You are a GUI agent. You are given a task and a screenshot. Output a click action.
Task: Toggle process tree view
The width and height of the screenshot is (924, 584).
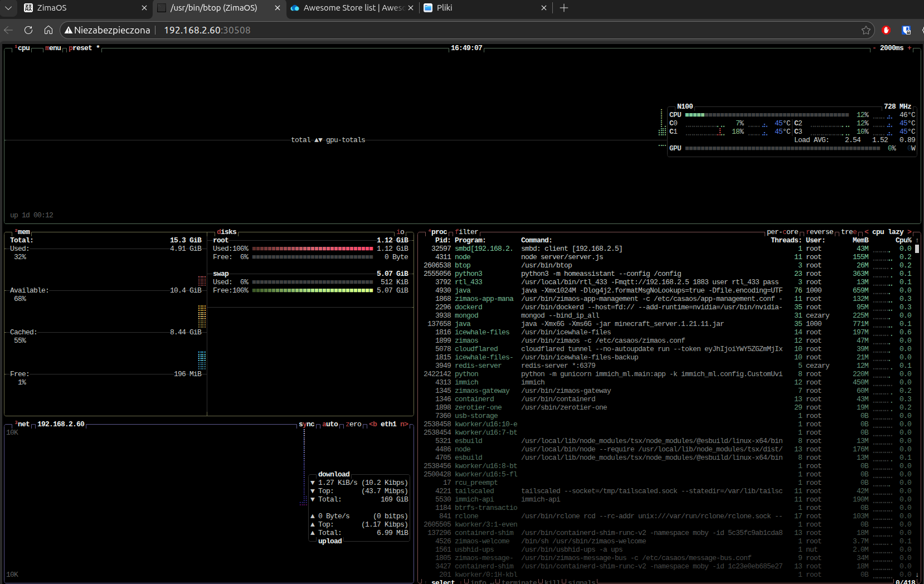click(849, 232)
